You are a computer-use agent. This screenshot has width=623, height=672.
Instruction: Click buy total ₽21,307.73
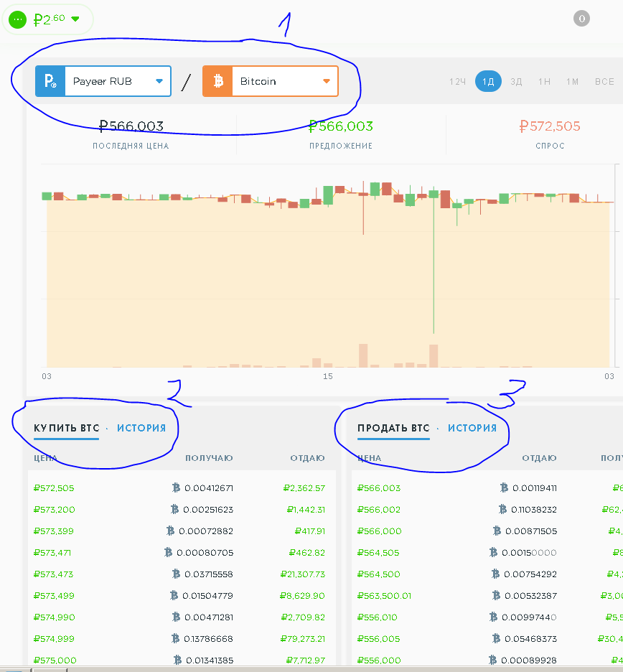click(x=303, y=574)
